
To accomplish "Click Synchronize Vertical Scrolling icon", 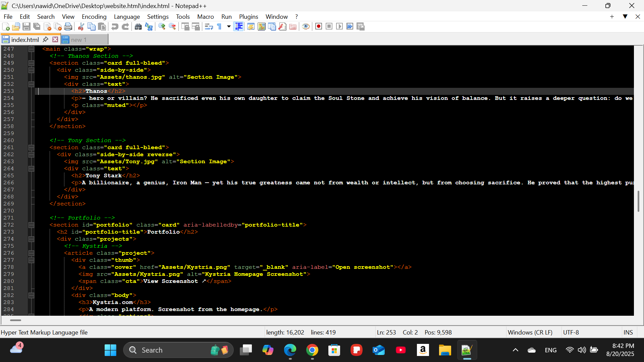I will point(185,26).
